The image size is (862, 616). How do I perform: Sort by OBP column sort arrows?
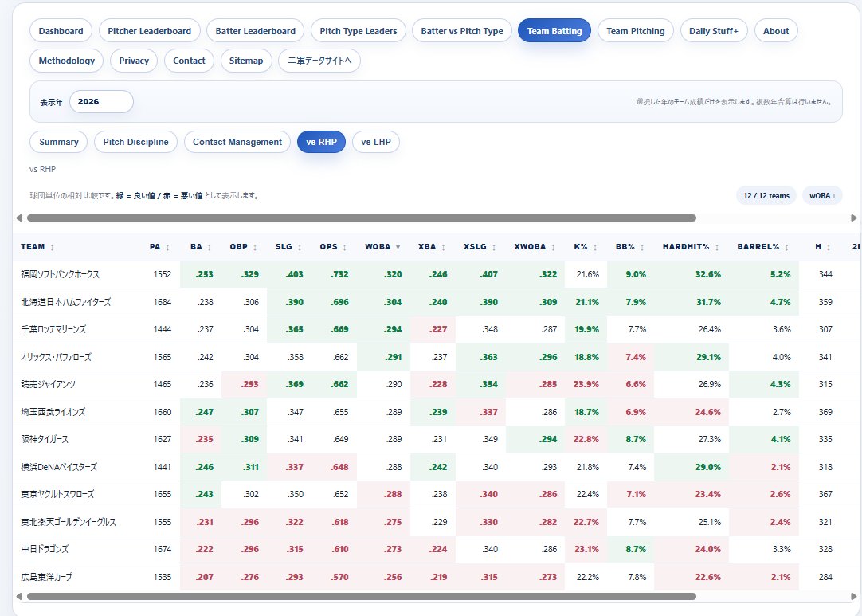coord(254,248)
